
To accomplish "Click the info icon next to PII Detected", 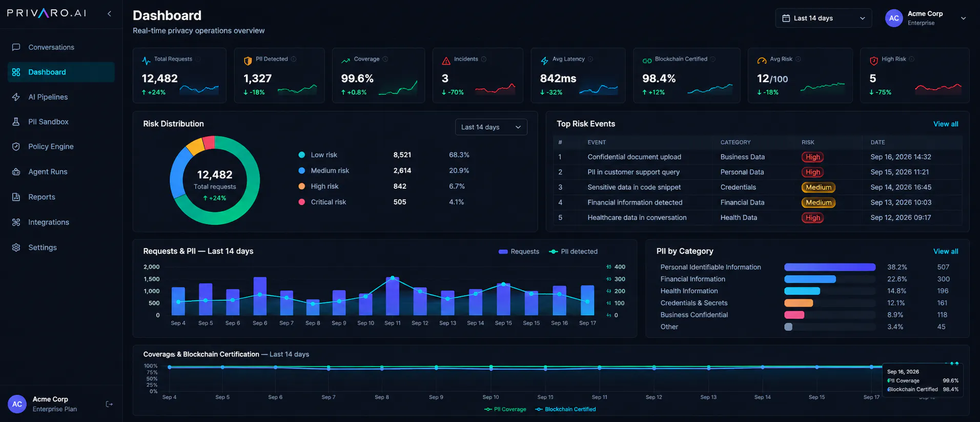I will coord(294,59).
